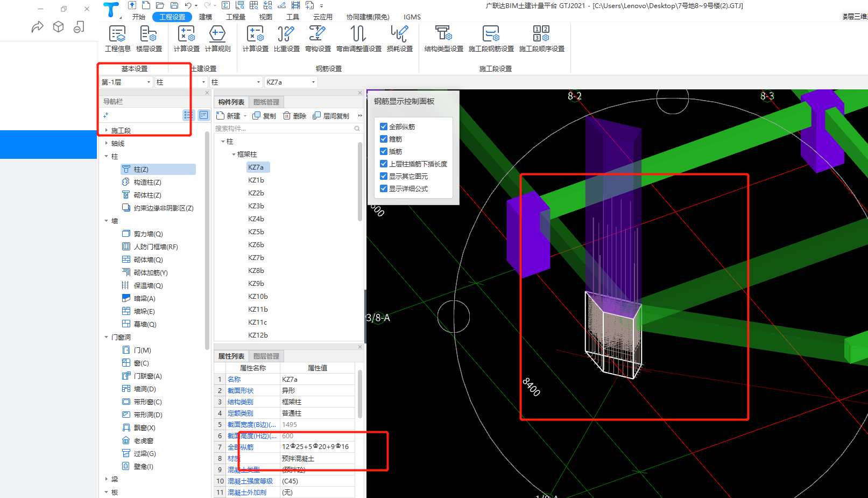Screen dimensions: 868x498
Task: Click 新建 to create a component
Action: click(228, 116)
